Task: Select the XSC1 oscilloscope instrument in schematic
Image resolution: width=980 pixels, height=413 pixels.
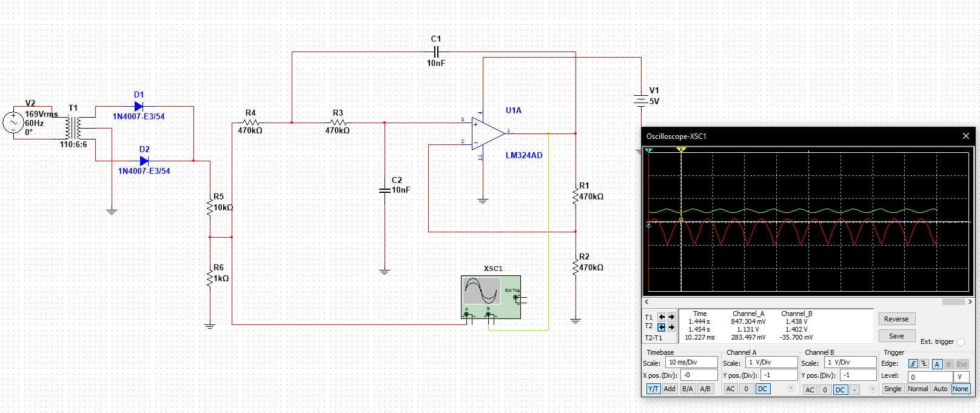Action: tap(491, 297)
